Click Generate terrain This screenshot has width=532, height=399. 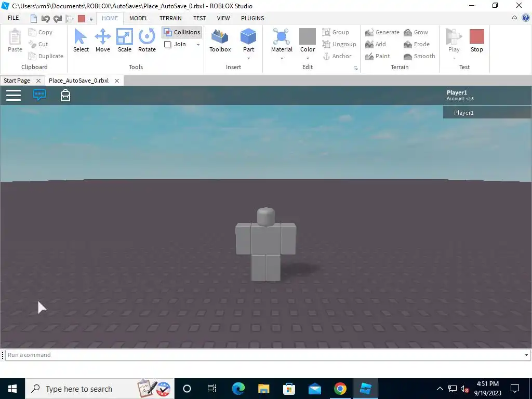pyautogui.click(x=382, y=32)
